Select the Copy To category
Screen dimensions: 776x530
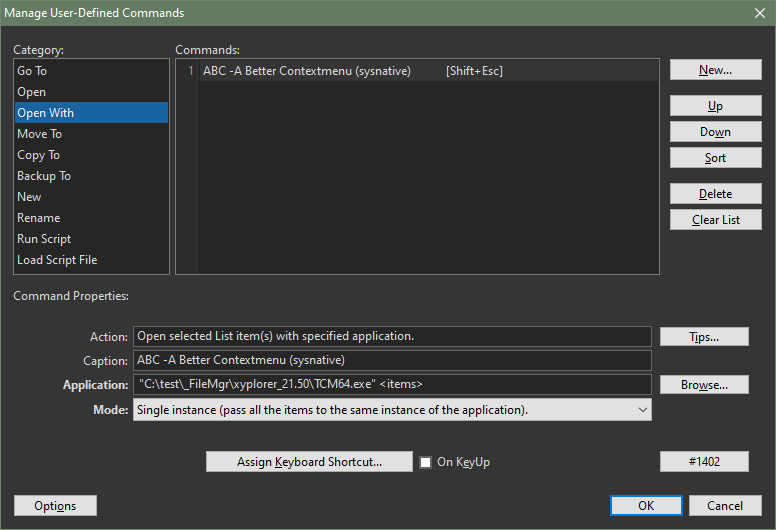[x=91, y=155]
